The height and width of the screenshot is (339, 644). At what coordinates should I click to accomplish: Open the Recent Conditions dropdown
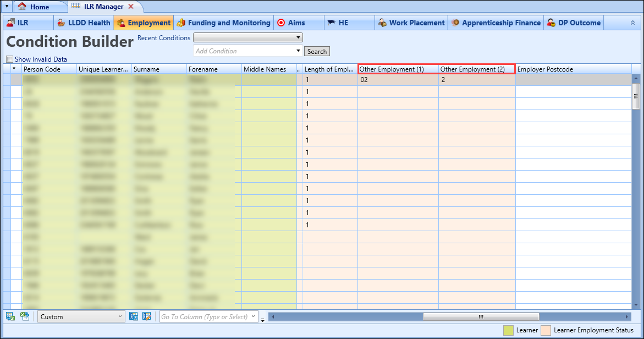coord(248,38)
